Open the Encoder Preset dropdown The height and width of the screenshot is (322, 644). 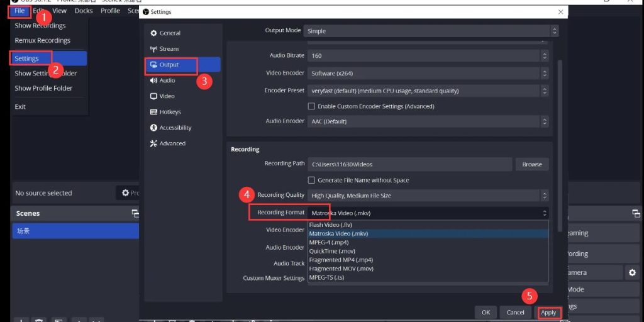tap(428, 91)
